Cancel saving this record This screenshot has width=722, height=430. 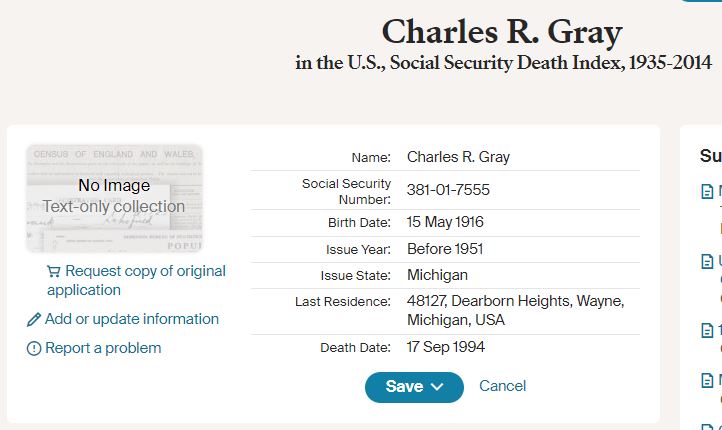[x=502, y=386]
